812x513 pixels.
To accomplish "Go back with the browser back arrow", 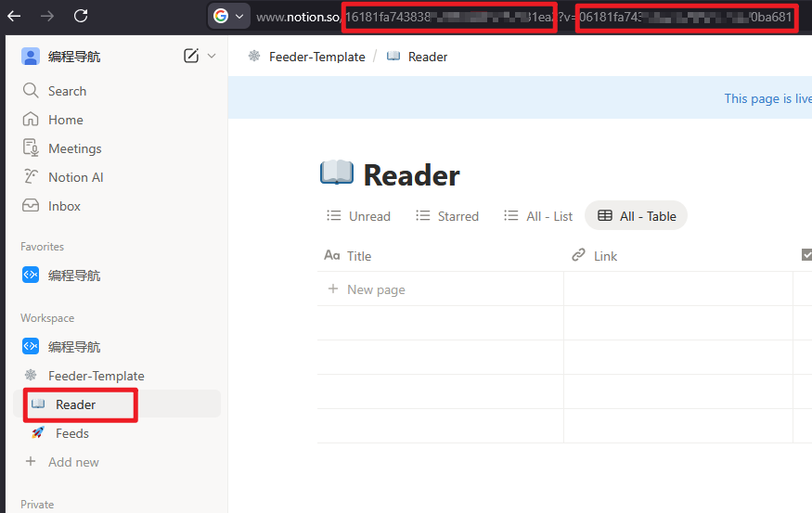I will pos(14,16).
